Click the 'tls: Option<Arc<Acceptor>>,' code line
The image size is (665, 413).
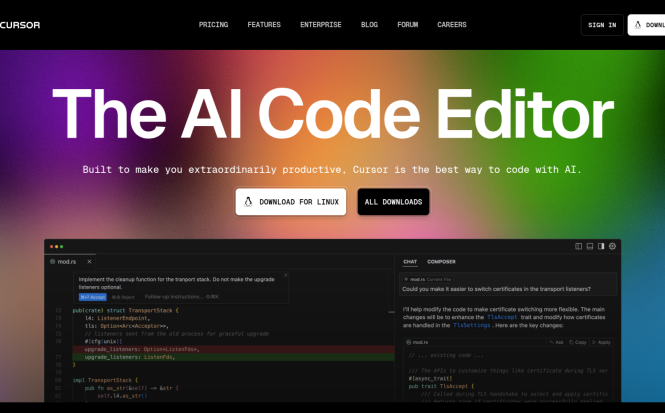(126, 326)
